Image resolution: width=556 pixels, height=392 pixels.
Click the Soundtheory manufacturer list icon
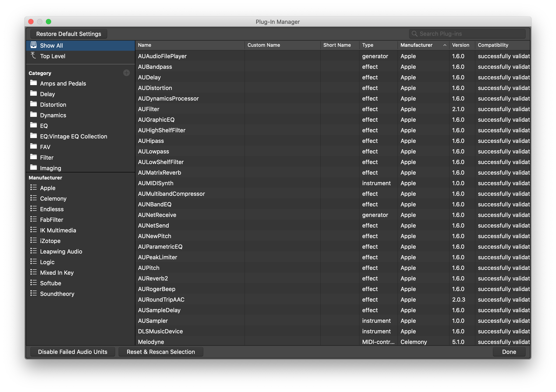coord(34,293)
